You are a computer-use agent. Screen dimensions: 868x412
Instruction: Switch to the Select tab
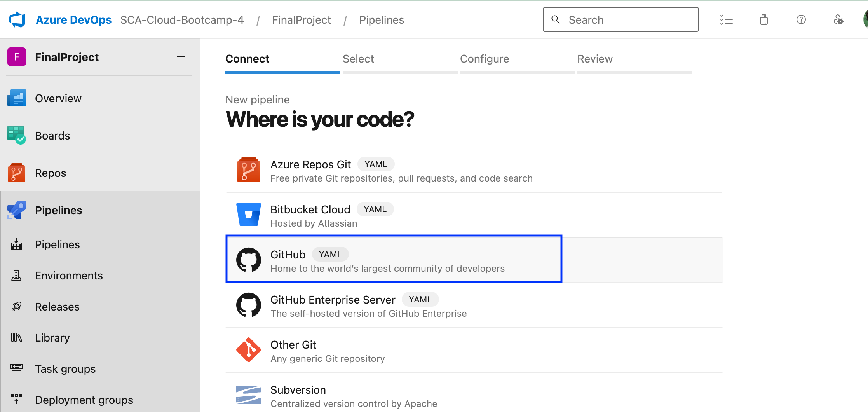[358, 59]
